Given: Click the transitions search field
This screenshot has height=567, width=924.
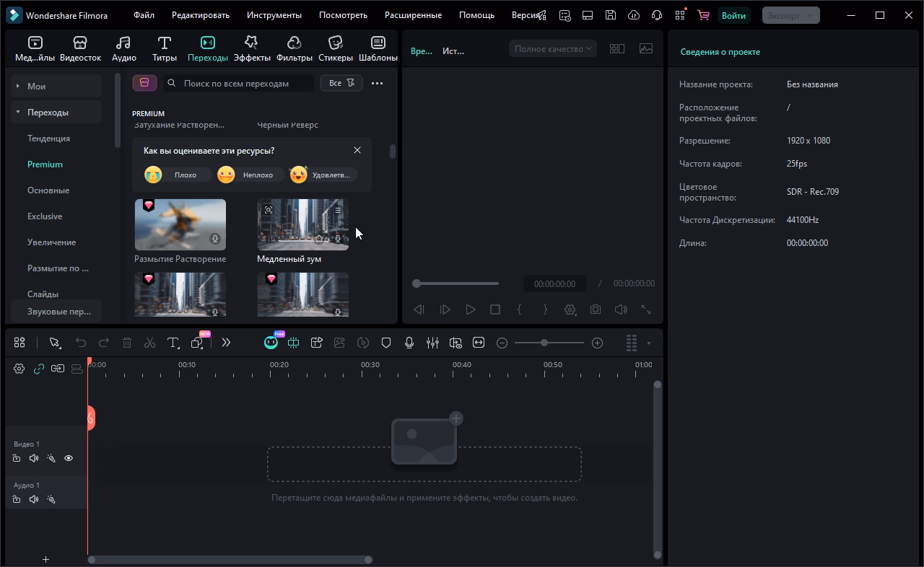Looking at the screenshot, I should point(238,83).
